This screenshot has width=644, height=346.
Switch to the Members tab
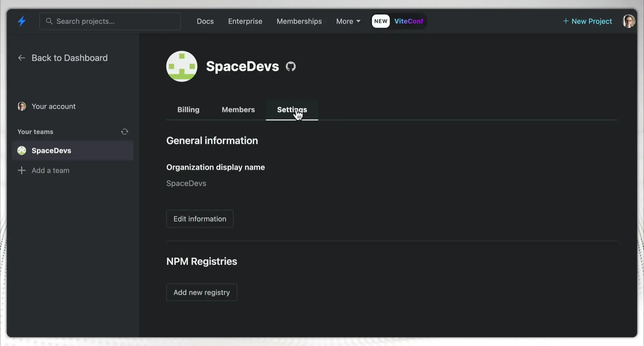(238, 109)
